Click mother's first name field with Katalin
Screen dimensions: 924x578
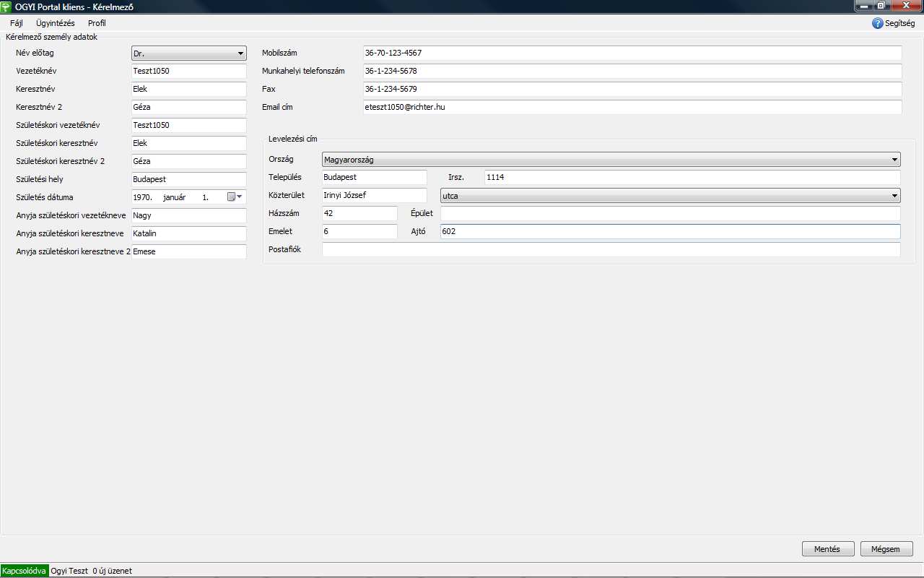189,233
